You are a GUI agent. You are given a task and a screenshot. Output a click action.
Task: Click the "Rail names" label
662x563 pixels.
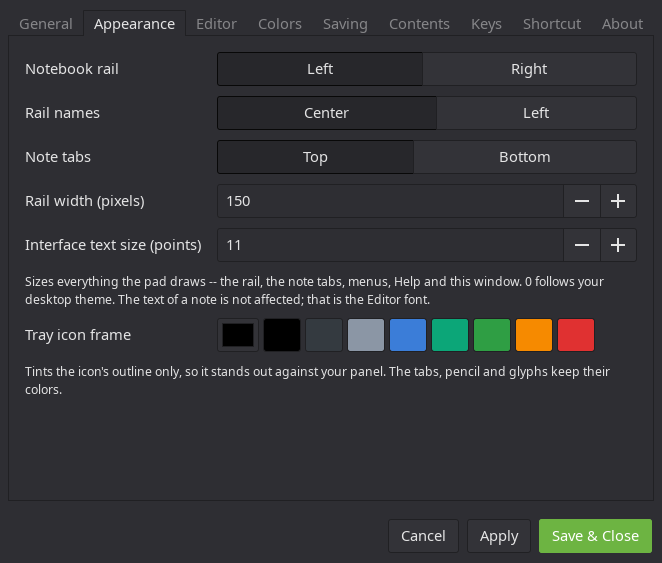pyautogui.click(x=62, y=113)
